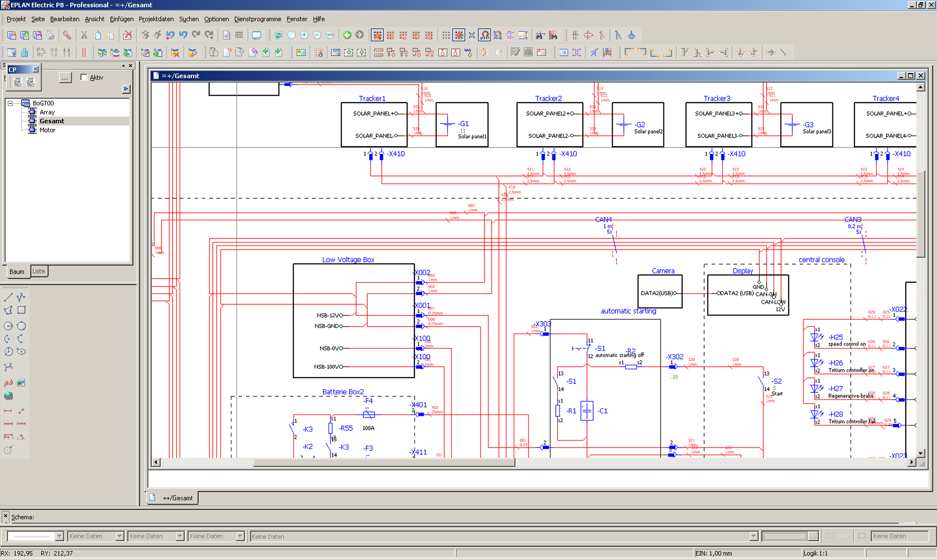Open the Projektdaten menu
Screen dimensions: 937x560
coord(156,19)
